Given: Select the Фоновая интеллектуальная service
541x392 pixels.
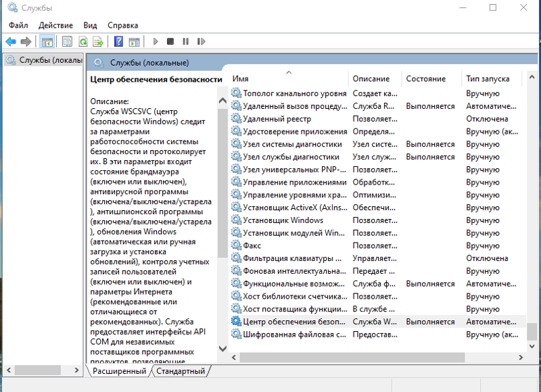Looking at the screenshot, I should (x=379, y=270).
